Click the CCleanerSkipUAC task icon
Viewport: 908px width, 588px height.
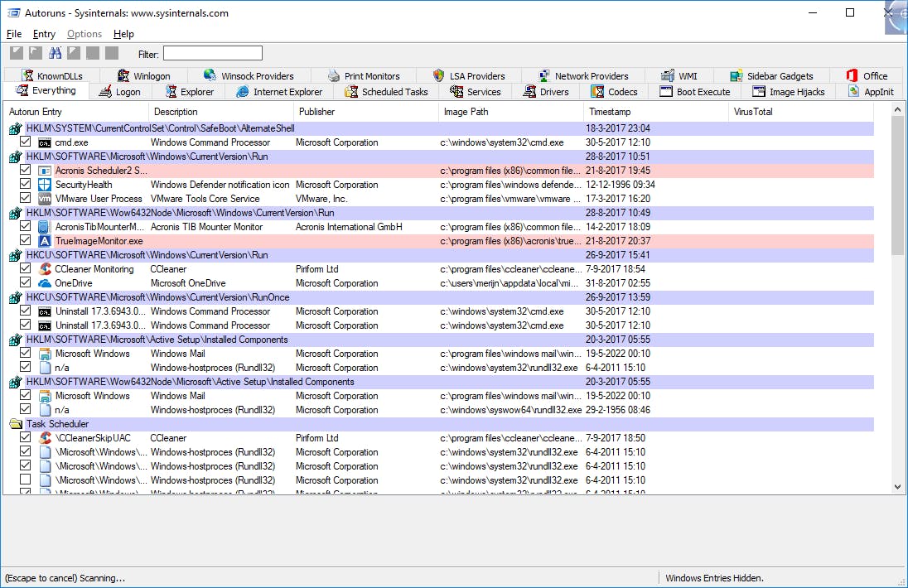pyautogui.click(x=44, y=437)
